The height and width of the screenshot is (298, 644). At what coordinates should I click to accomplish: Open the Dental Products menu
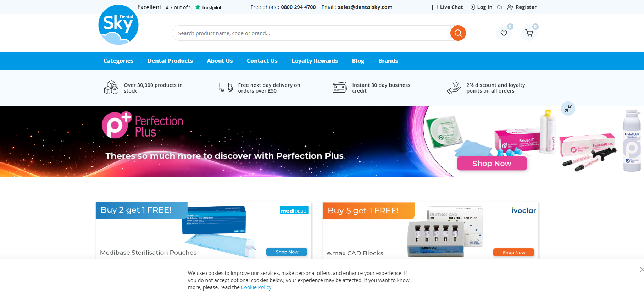170,61
